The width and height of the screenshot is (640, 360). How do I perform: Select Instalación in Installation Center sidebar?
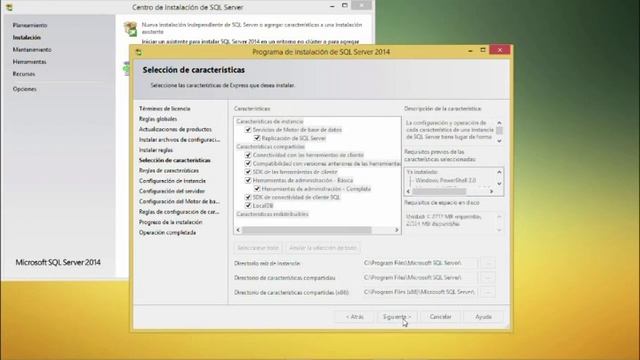point(27,38)
